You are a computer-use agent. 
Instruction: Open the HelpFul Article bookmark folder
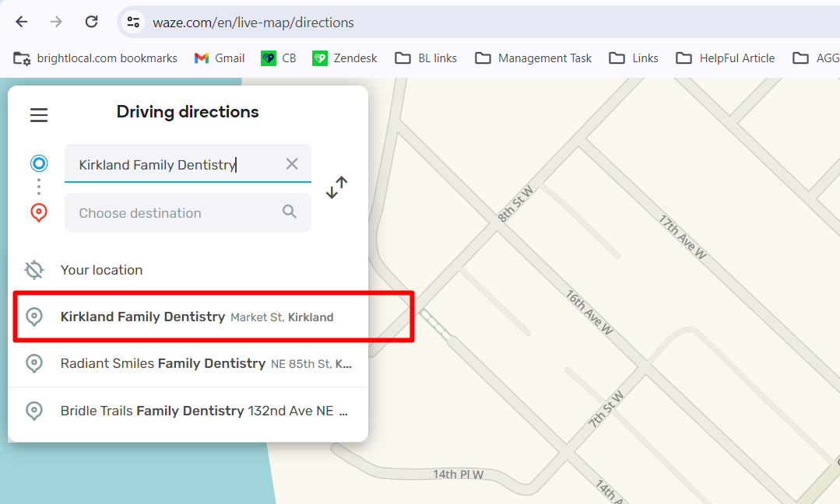[726, 58]
